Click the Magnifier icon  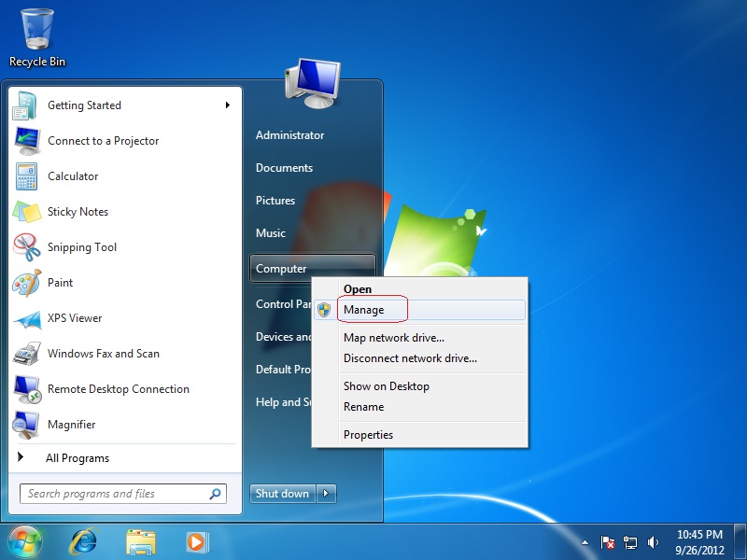point(27,425)
